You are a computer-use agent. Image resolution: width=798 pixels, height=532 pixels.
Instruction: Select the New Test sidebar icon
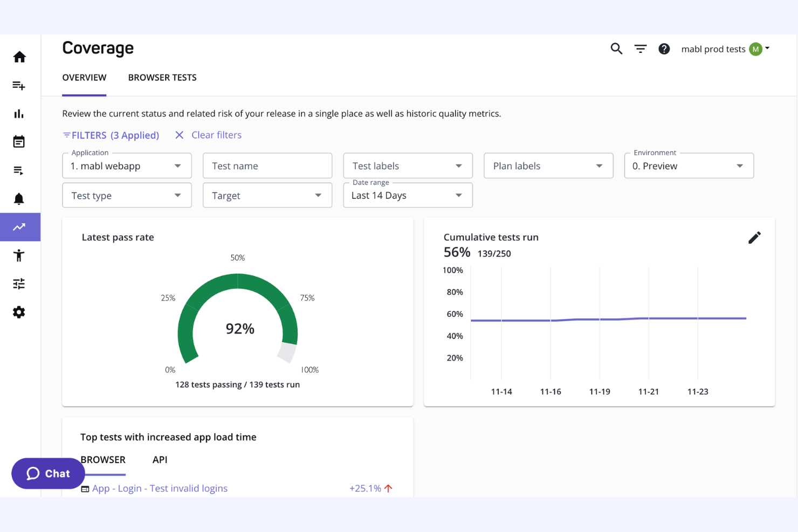click(x=19, y=85)
